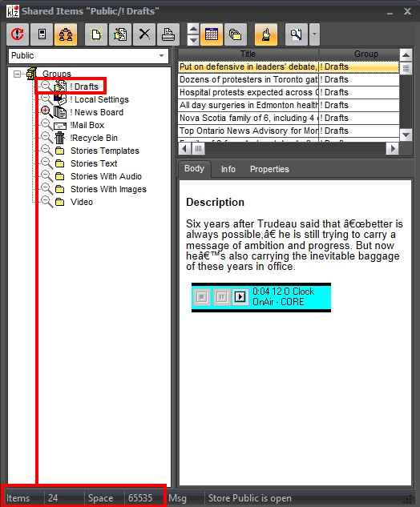
Task: Click the device/local store toolbar icon
Action: [x=42, y=34]
